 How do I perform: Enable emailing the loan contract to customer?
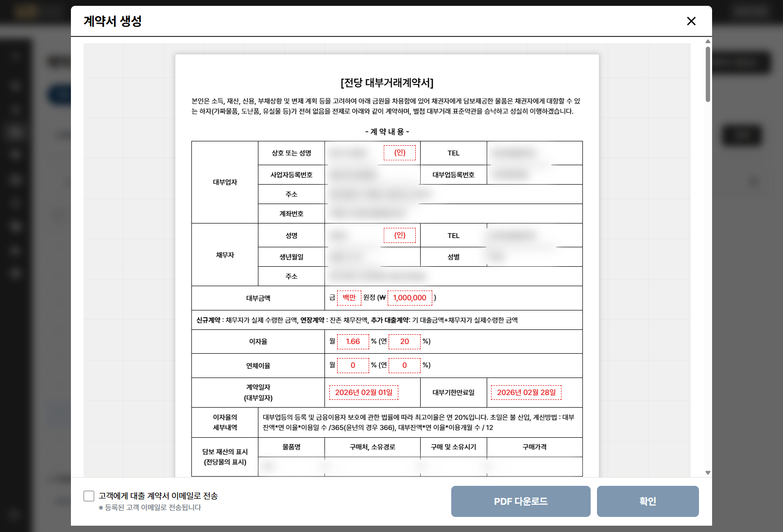[x=89, y=496]
